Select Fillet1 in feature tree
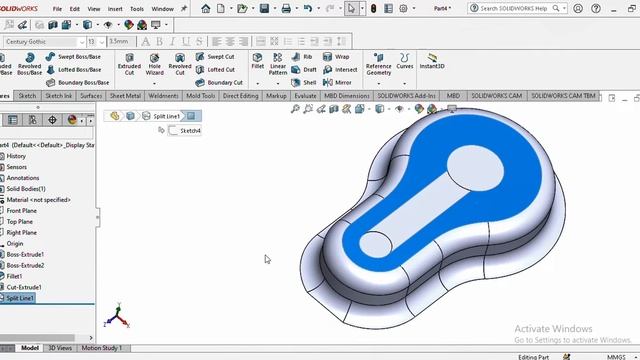 click(14, 276)
